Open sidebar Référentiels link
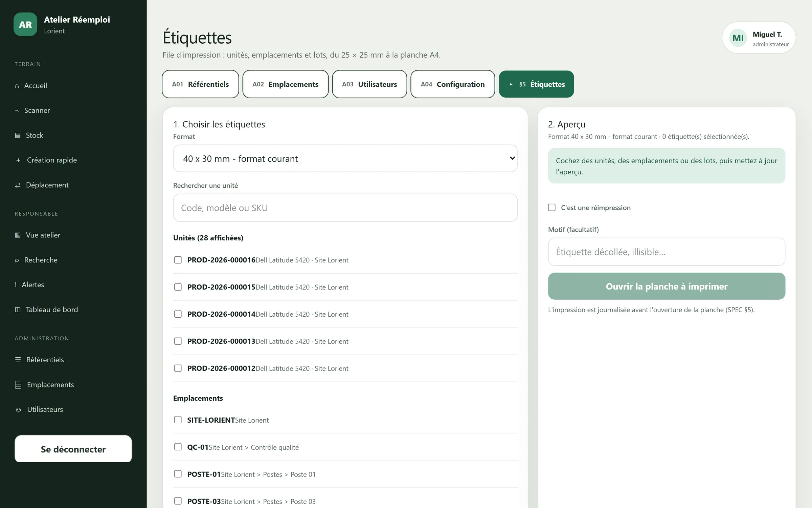 coord(73,360)
